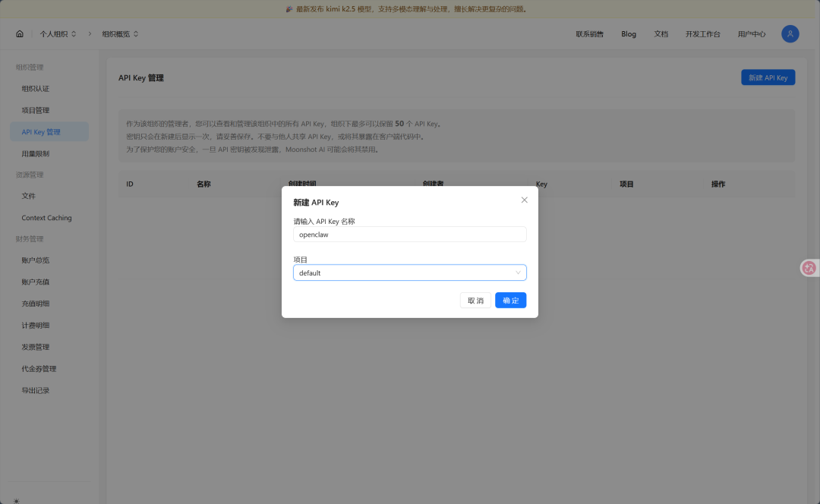
Task: Open 代金券管理 in the sidebar
Action: point(49,369)
